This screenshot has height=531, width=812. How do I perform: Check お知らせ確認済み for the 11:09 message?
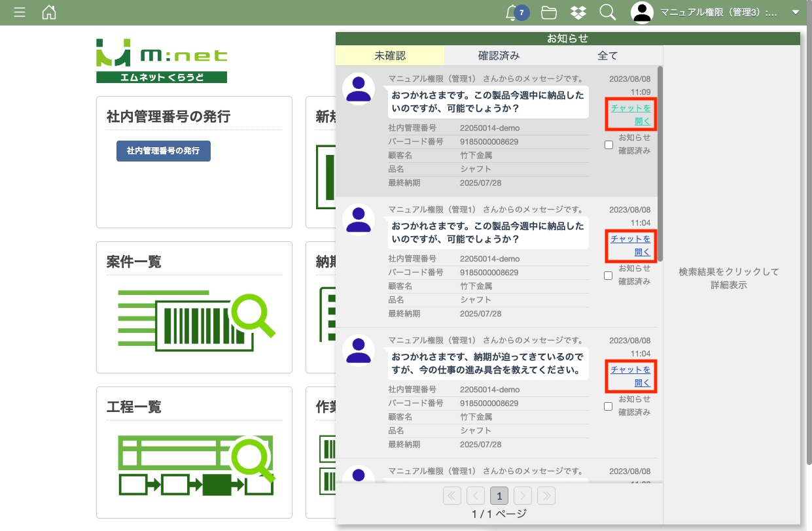click(609, 145)
